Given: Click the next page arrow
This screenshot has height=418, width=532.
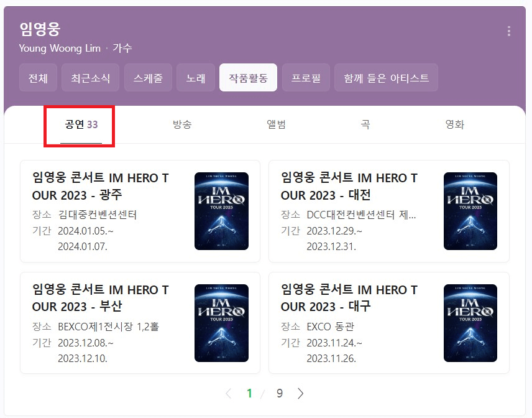Looking at the screenshot, I should (x=300, y=394).
